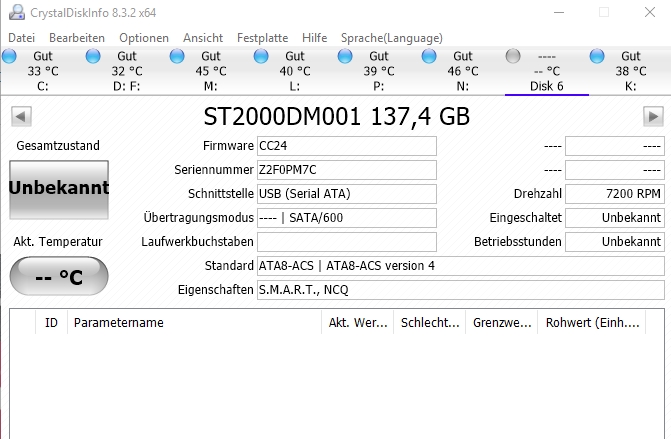The image size is (671, 439).
Task: Click the Drehzahl field 7200 RPM
Action: point(615,194)
